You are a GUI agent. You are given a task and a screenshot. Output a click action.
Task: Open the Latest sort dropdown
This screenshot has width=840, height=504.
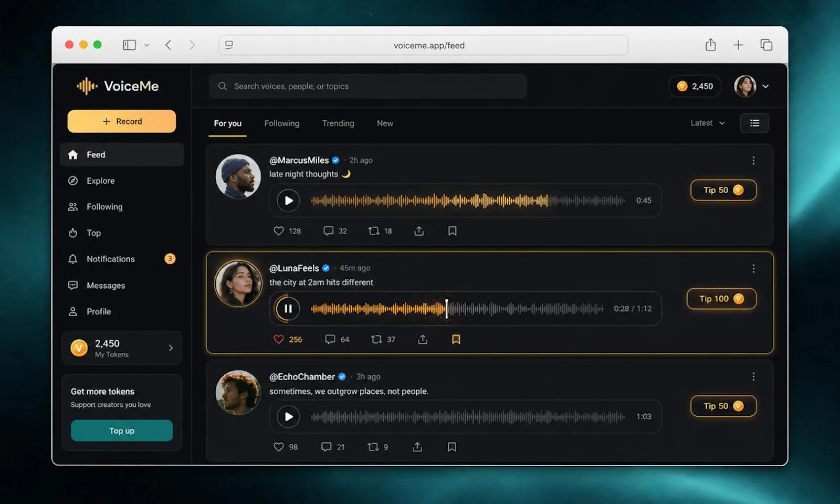tap(707, 123)
